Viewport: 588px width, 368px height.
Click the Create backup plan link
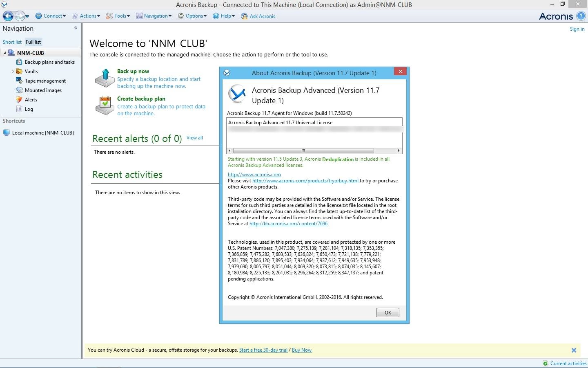[x=141, y=99]
